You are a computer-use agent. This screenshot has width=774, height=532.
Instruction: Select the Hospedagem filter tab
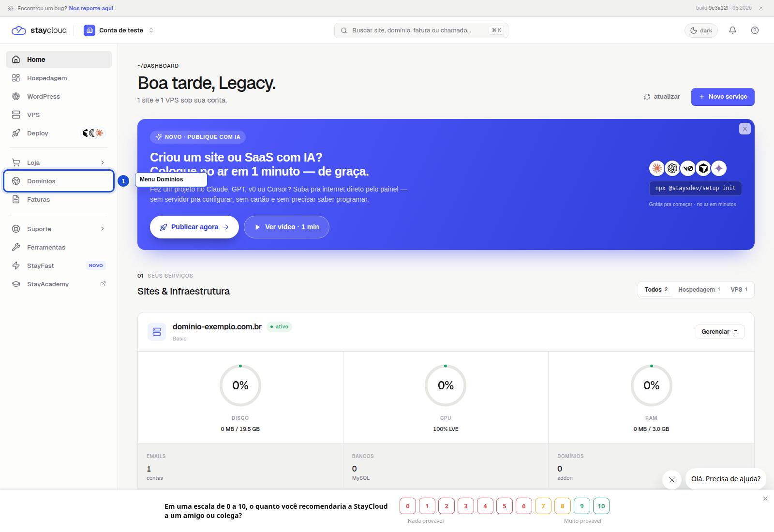point(699,290)
